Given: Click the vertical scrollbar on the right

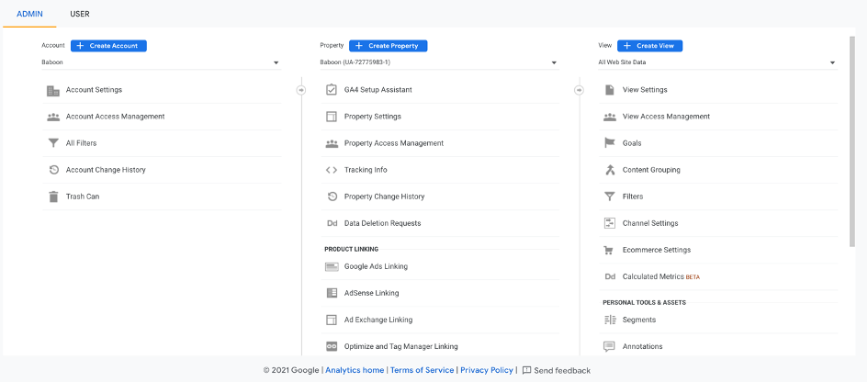Looking at the screenshot, I should (852, 138).
